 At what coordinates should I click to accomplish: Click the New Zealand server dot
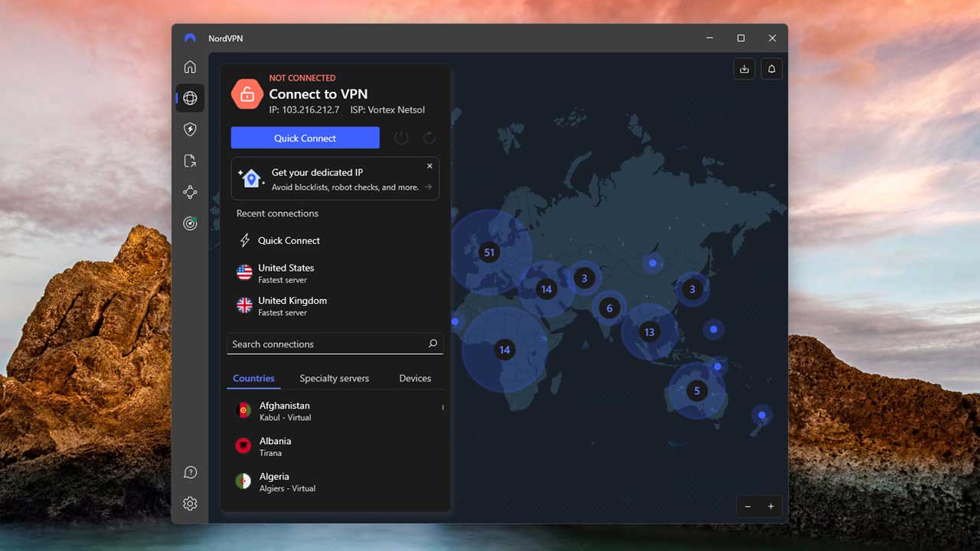[x=762, y=415]
